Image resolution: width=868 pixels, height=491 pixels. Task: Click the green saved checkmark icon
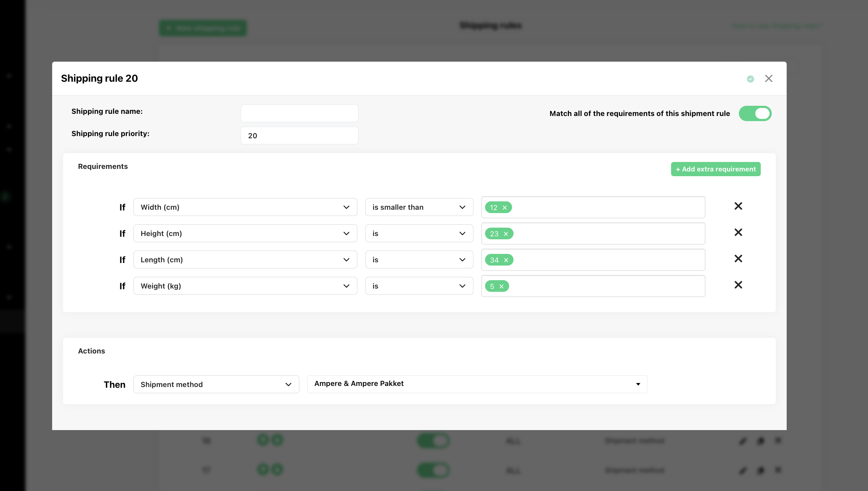[750, 79]
